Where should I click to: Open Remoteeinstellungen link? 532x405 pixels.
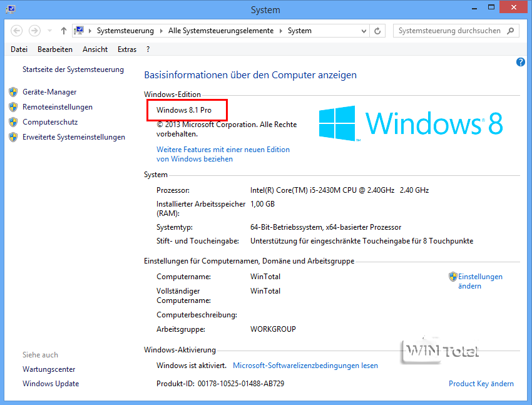[58, 107]
